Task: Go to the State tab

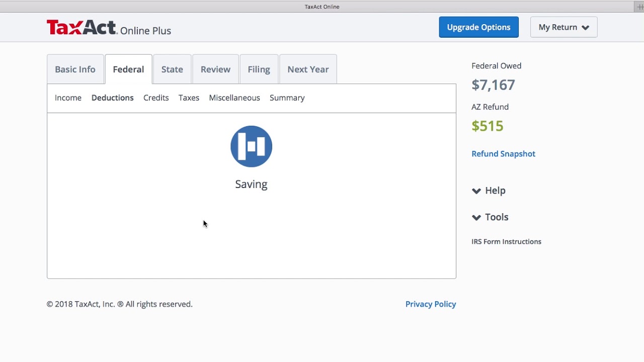Action: [172, 69]
